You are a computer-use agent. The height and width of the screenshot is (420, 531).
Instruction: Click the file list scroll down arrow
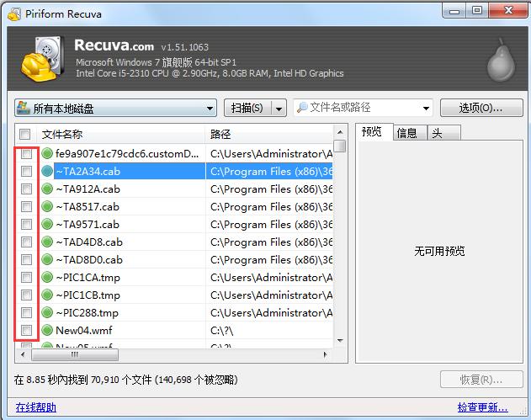[x=340, y=341]
